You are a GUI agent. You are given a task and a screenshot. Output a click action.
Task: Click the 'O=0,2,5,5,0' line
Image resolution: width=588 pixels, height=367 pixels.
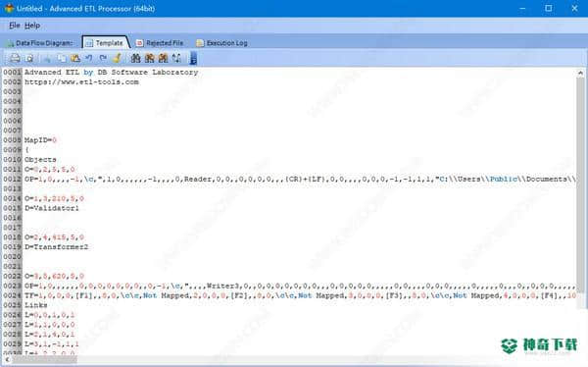click(50, 170)
